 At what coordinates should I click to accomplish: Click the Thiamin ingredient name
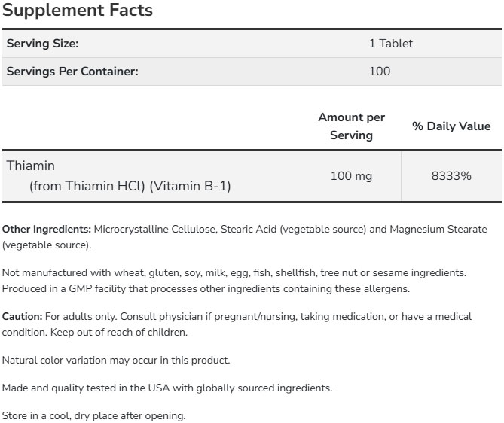[x=31, y=166]
